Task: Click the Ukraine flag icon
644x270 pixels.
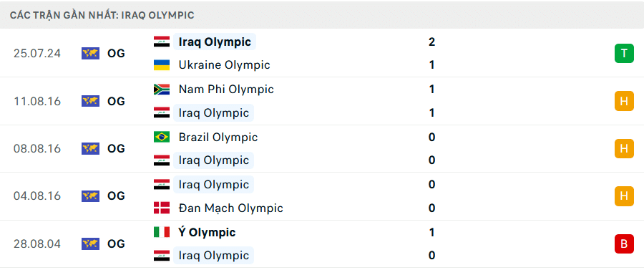Action: [x=162, y=65]
